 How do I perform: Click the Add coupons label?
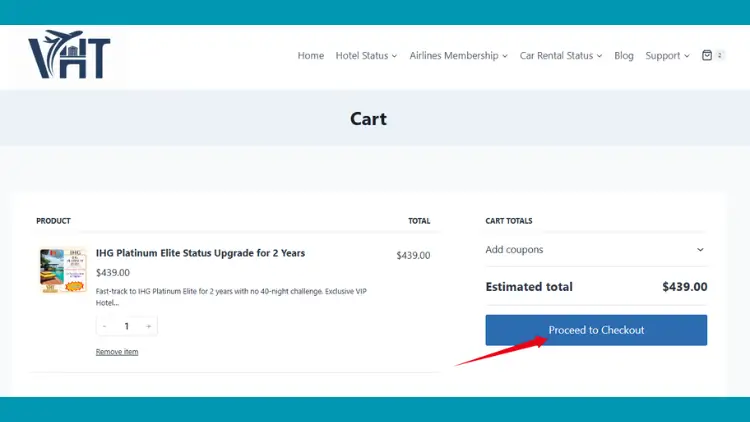click(514, 250)
